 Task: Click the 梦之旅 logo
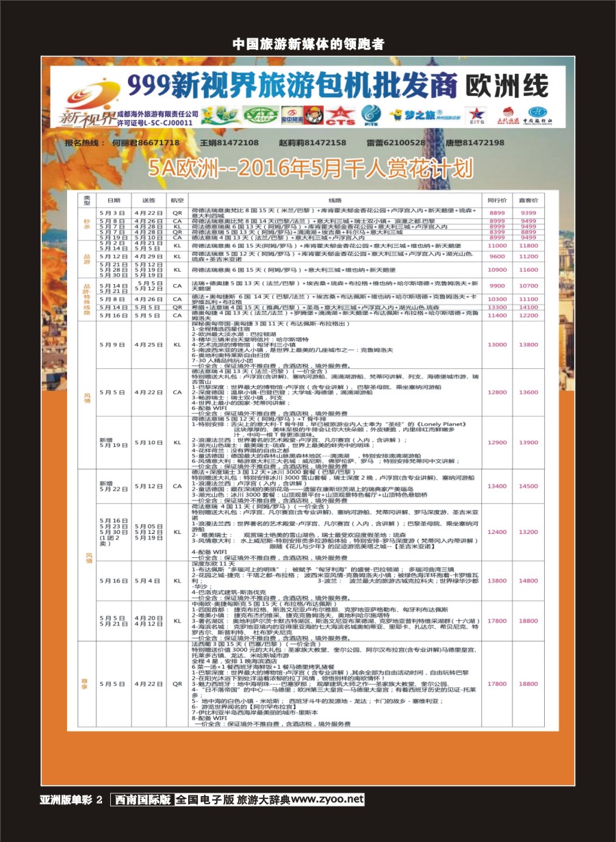(425, 115)
